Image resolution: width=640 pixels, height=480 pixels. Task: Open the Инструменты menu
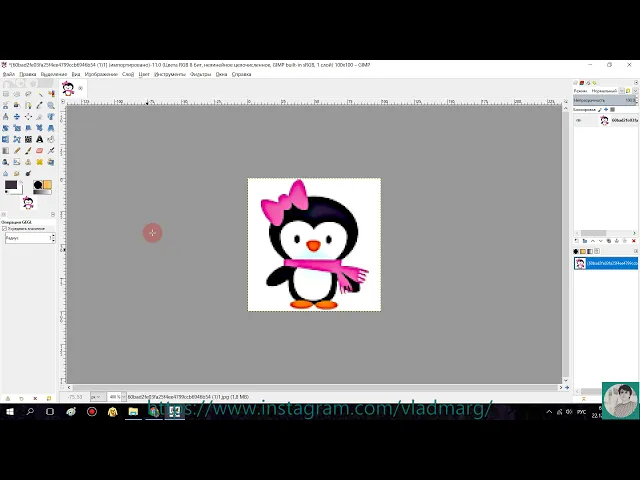tap(170, 74)
